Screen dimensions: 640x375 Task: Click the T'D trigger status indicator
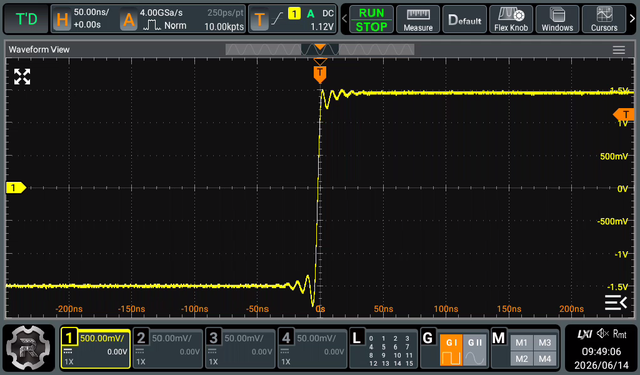[26, 19]
